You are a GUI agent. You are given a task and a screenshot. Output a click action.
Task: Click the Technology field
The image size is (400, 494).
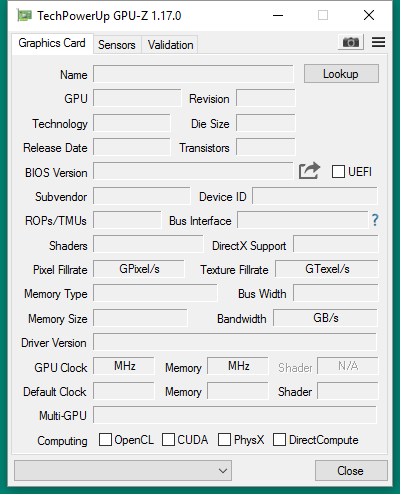click(132, 123)
